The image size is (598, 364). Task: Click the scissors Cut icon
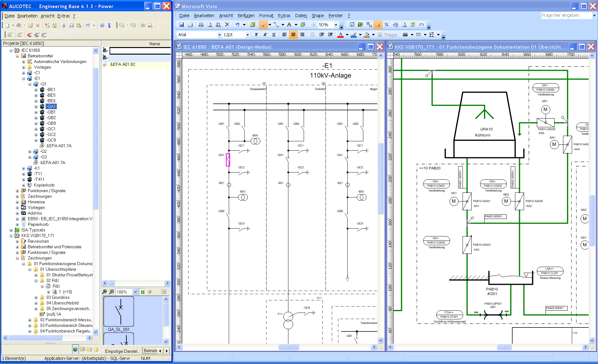tap(64, 26)
